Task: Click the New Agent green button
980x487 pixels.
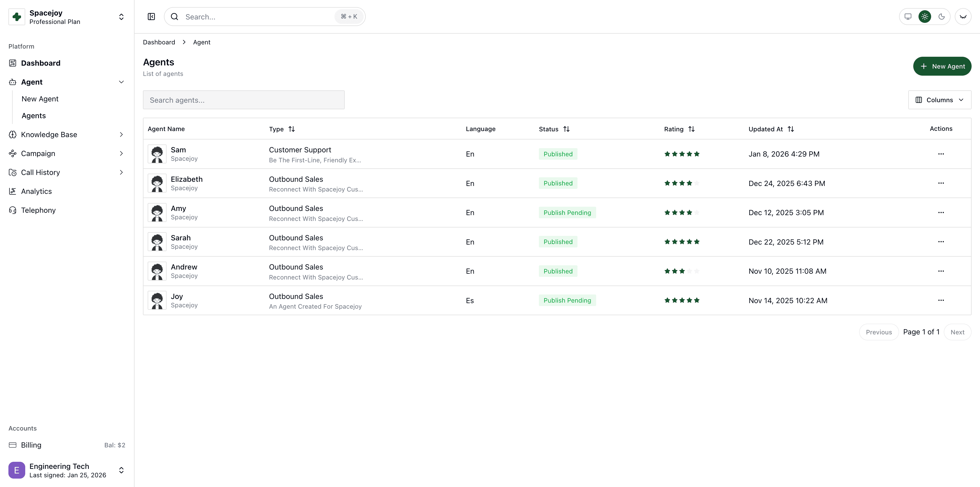Action: click(942, 66)
